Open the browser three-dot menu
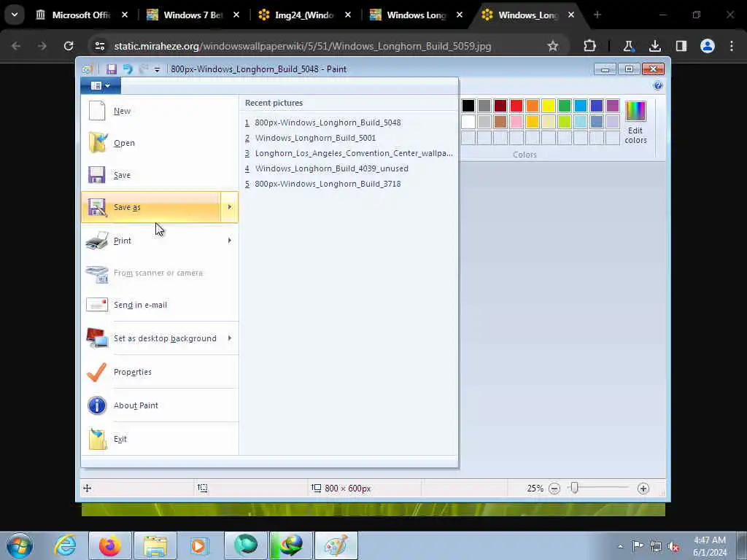Viewport: 747px width, 560px height. pos(732,46)
